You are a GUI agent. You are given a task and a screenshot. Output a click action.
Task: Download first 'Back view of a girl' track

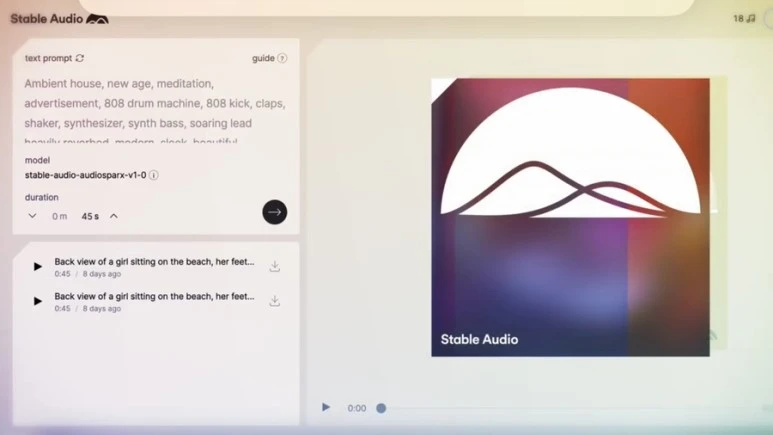click(275, 266)
